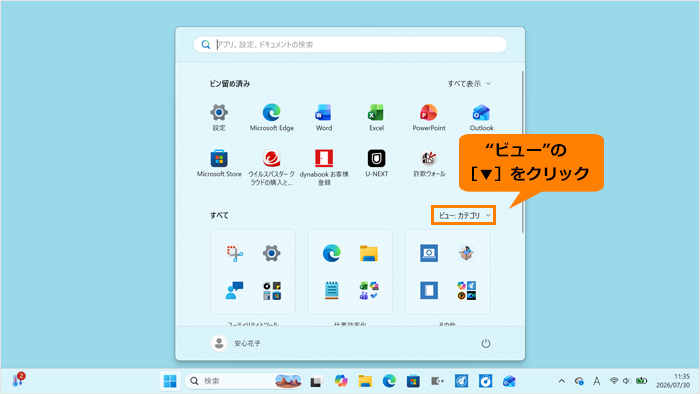This screenshot has height=394, width=700.
Task: Expand the first category's more-apps icon cluster
Action: coord(271,290)
